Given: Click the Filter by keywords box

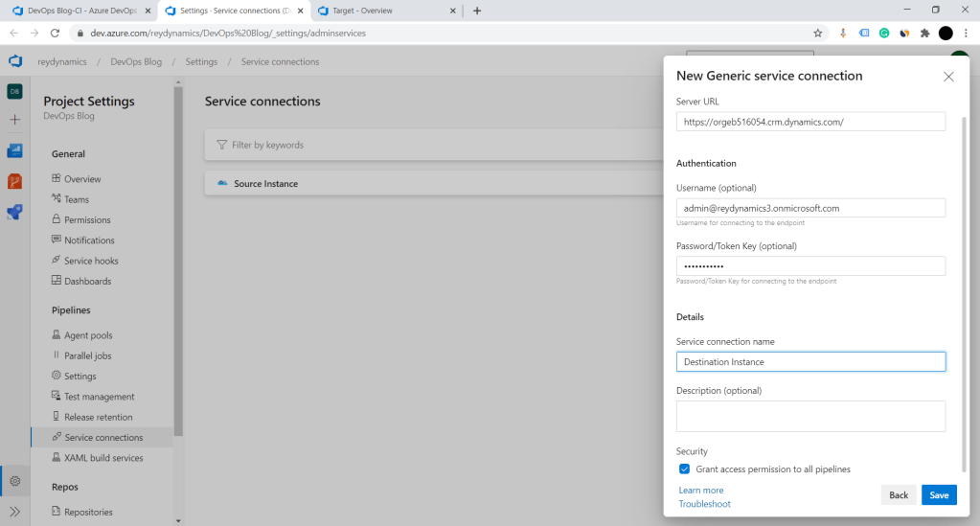Looking at the screenshot, I should (x=431, y=145).
